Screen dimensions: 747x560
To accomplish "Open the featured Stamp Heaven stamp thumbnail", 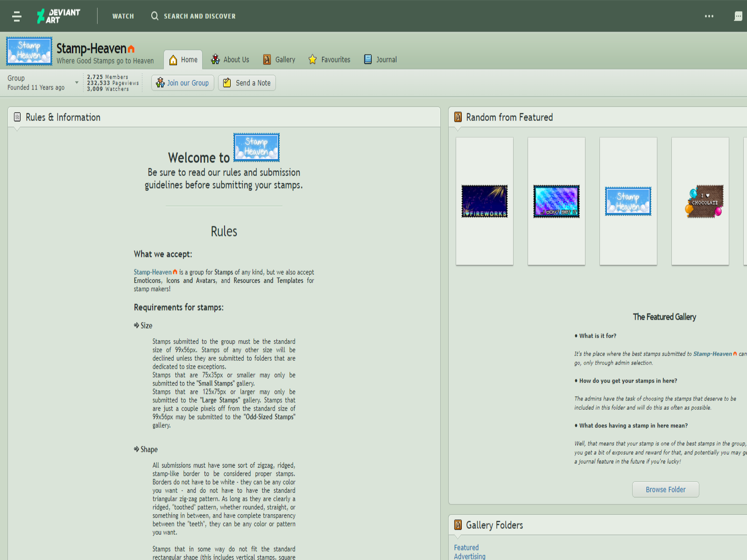I will pyautogui.click(x=628, y=201).
